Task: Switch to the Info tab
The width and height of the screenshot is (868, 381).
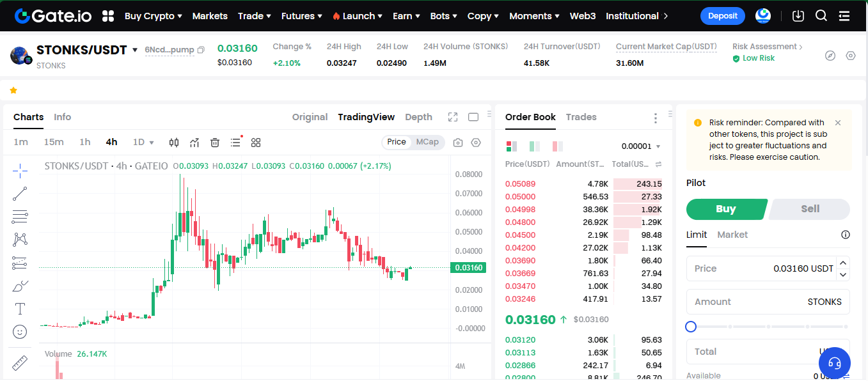Action: [x=63, y=117]
